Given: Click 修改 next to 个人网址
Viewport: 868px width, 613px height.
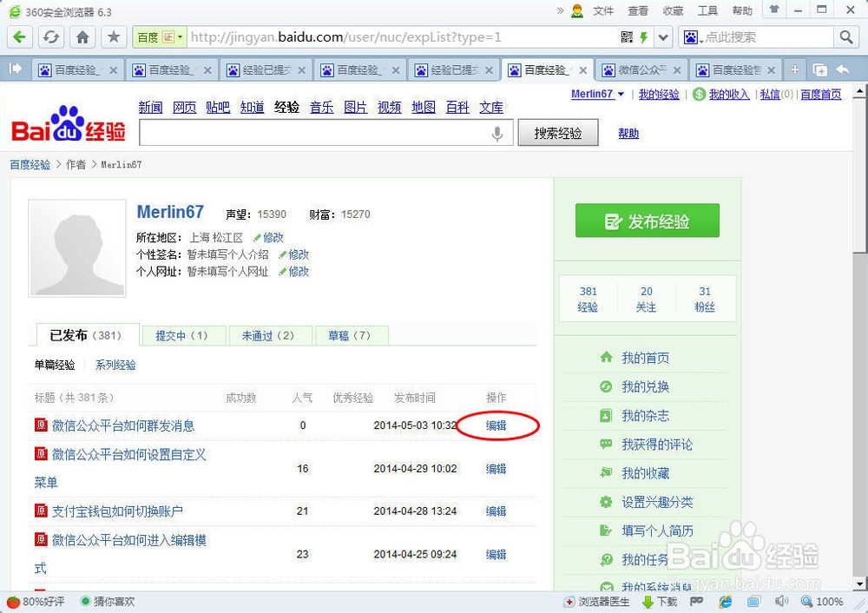Looking at the screenshot, I should click(299, 272).
